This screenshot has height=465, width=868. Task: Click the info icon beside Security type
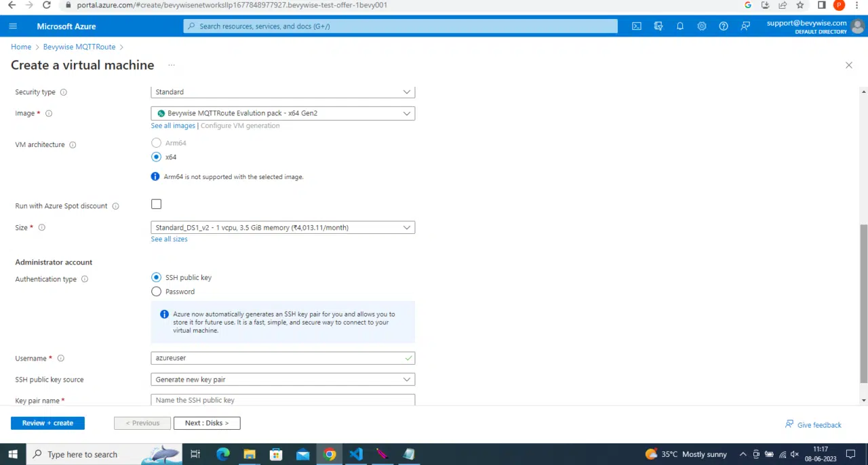click(x=64, y=92)
